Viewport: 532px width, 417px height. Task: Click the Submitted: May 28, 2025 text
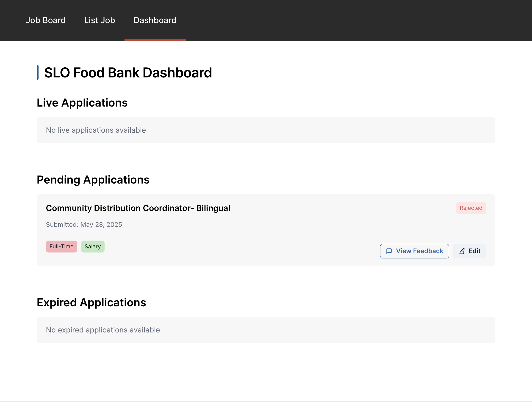[84, 225]
